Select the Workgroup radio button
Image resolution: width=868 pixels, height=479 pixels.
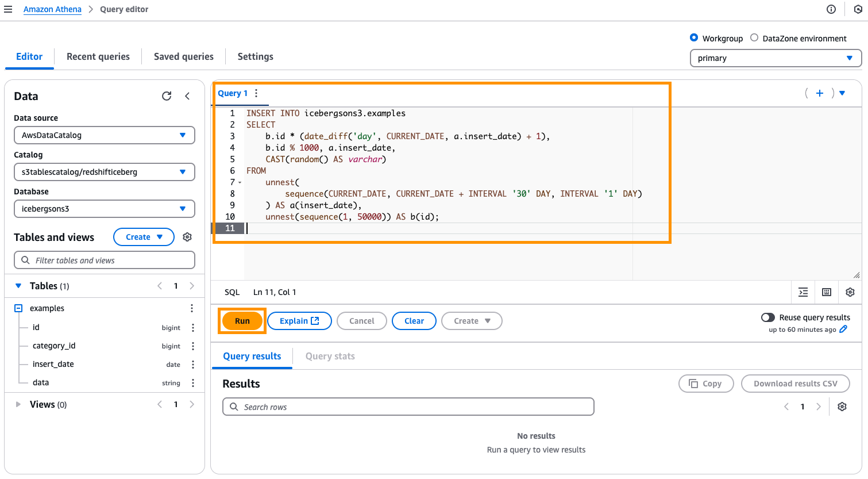pos(694,37)
